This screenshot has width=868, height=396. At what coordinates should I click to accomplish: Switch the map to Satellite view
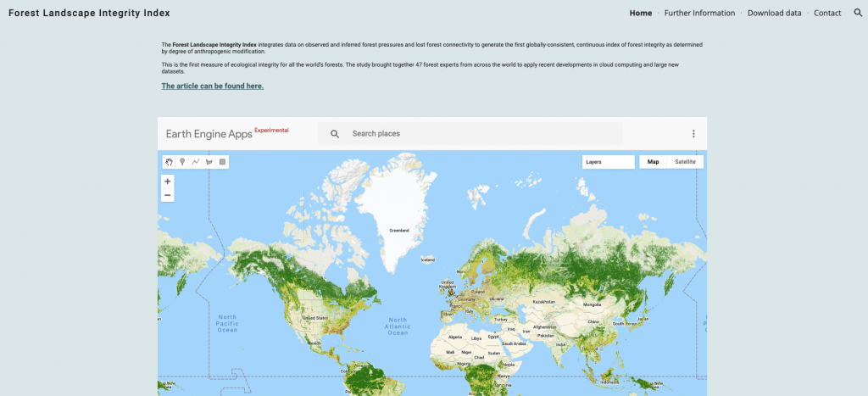point(685,161)
